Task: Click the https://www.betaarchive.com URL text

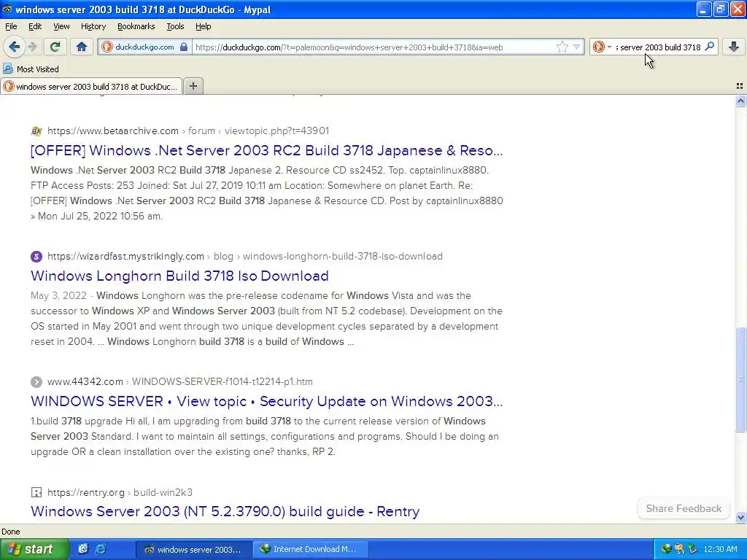Action: pyautogui.click(x=113, y=131)
